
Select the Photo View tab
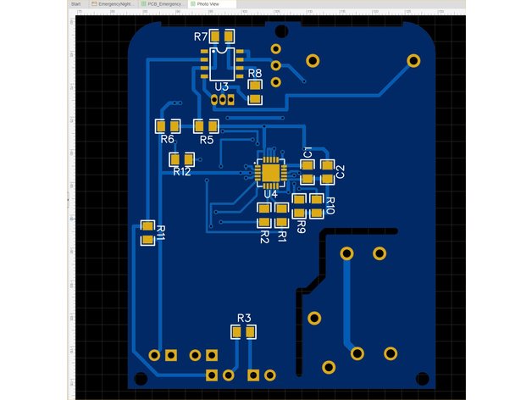click(208, 4)
